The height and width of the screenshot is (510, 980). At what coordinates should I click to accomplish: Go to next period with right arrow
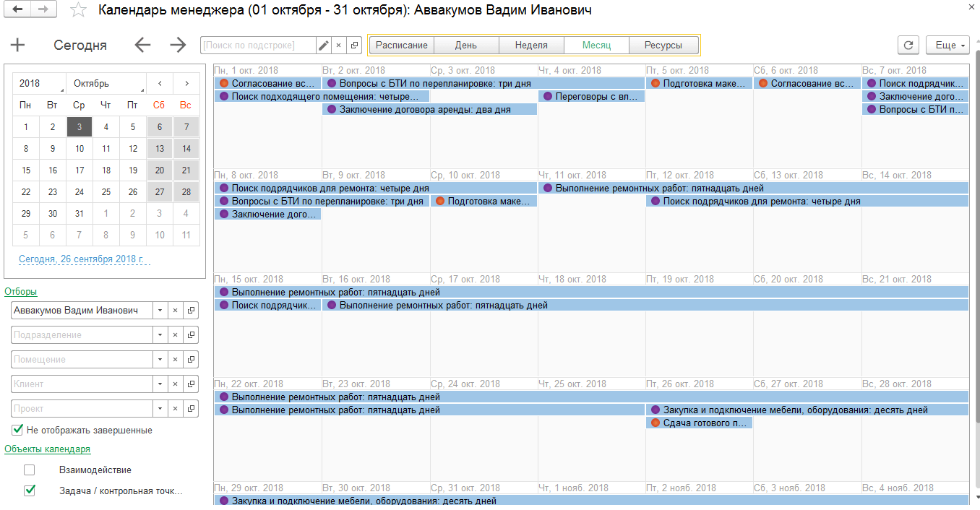(x=178, y=45)
